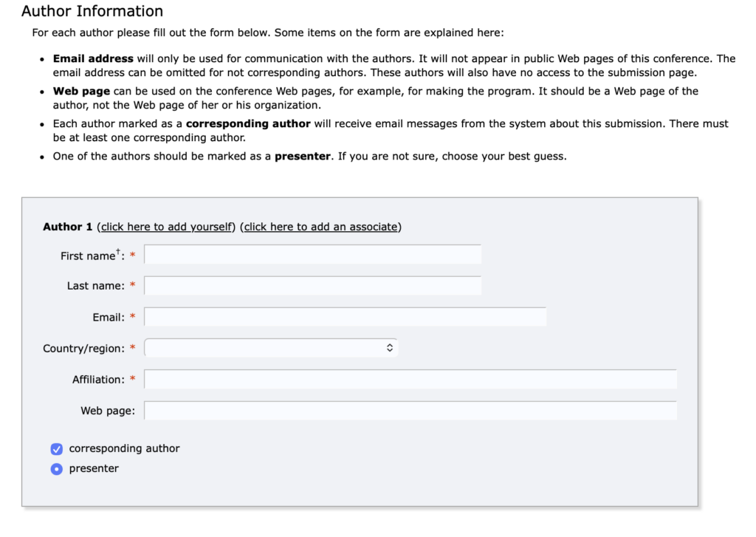Viewport: 756px width, 537px height.
Task: Click the 'click here to add an associate' link
Action: point(321,227)
